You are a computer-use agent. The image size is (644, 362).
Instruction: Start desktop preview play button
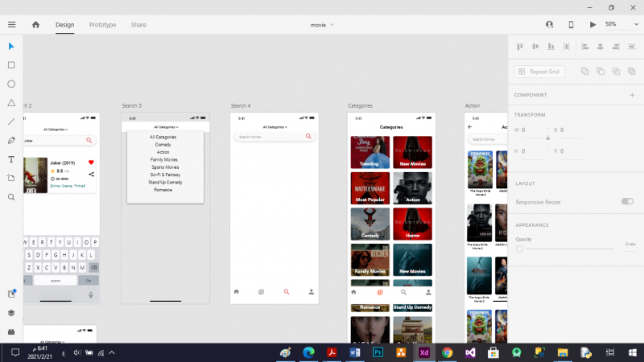pos(592,25)
